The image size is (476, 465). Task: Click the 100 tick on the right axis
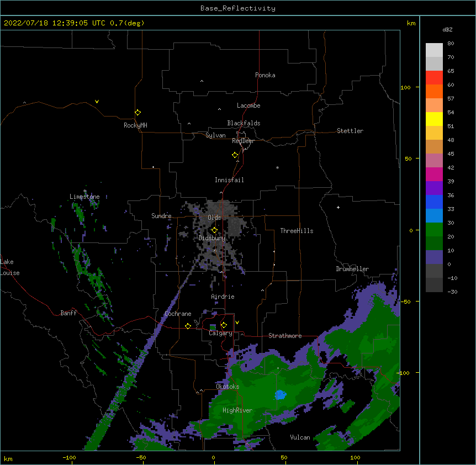coord(405,87)
